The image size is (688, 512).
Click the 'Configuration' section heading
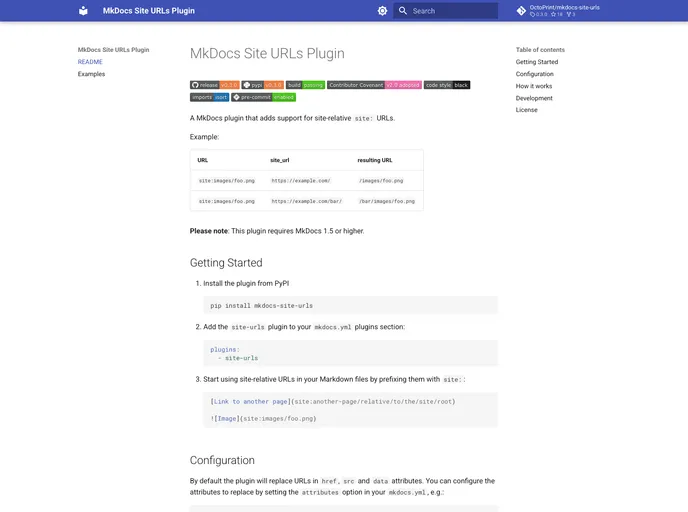pyautogui.click(x=222, y=460)
